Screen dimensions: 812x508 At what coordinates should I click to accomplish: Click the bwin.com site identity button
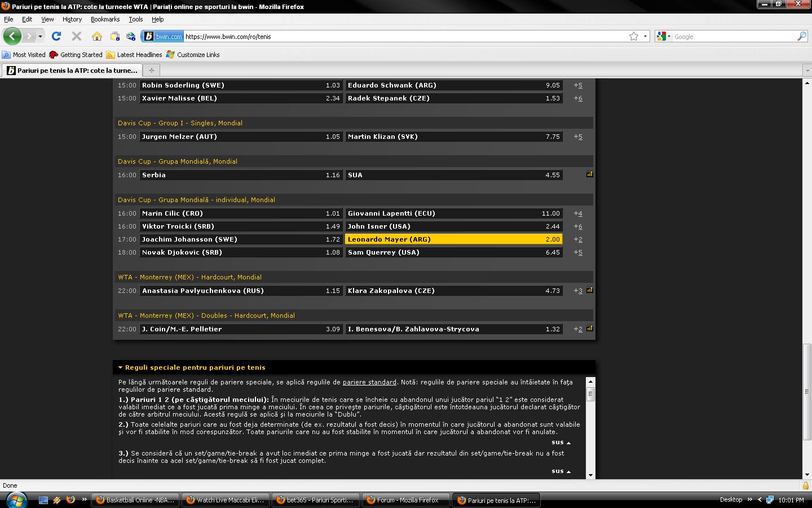(x=162, y=36)
